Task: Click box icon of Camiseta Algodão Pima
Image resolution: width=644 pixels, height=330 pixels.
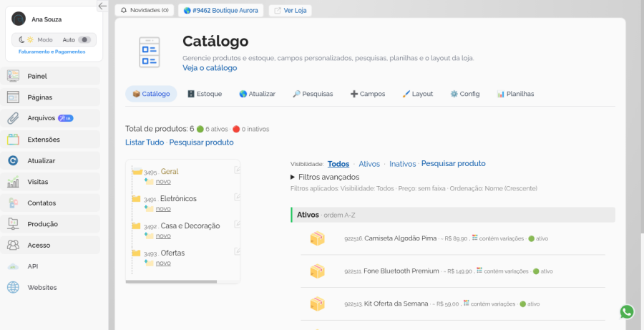Action: point(318,238)
